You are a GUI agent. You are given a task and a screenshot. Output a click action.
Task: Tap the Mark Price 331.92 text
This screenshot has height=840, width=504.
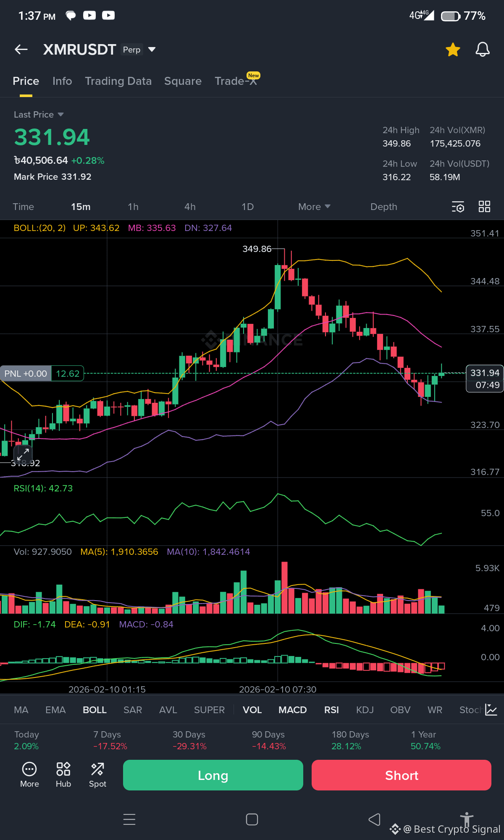[52, 177]
